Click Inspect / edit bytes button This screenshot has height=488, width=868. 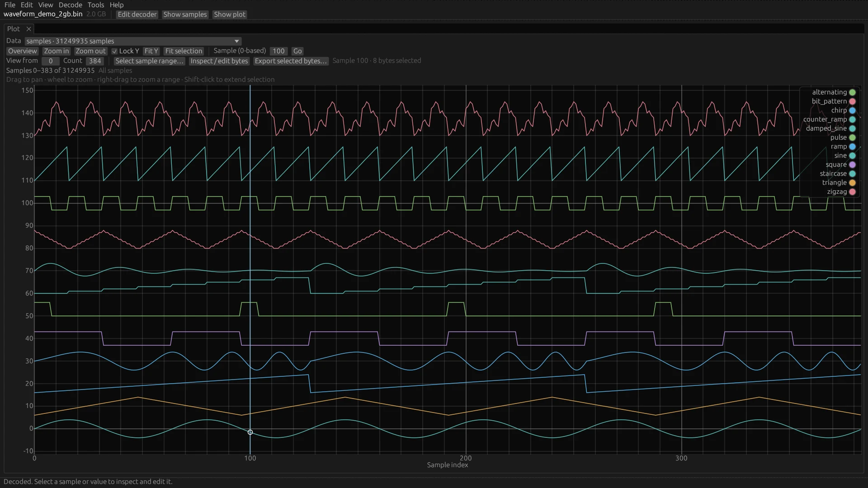point(219,61)
